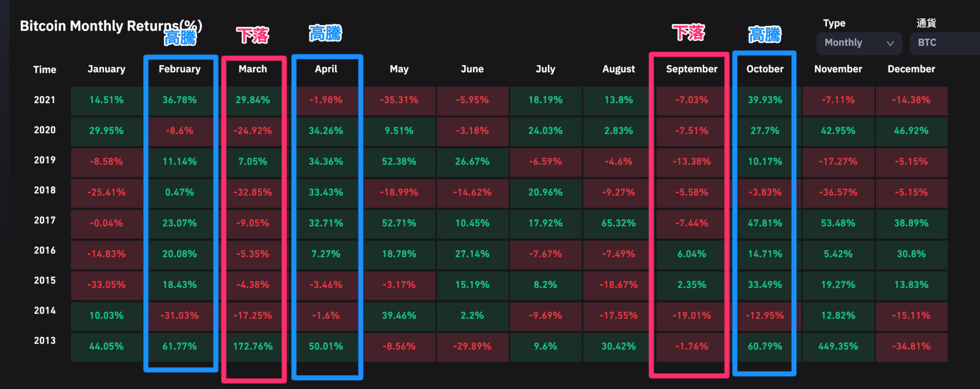The image size is (980, 389).
Task: Click the 39.93% October 2021 cell
Action: pos(765,100)
